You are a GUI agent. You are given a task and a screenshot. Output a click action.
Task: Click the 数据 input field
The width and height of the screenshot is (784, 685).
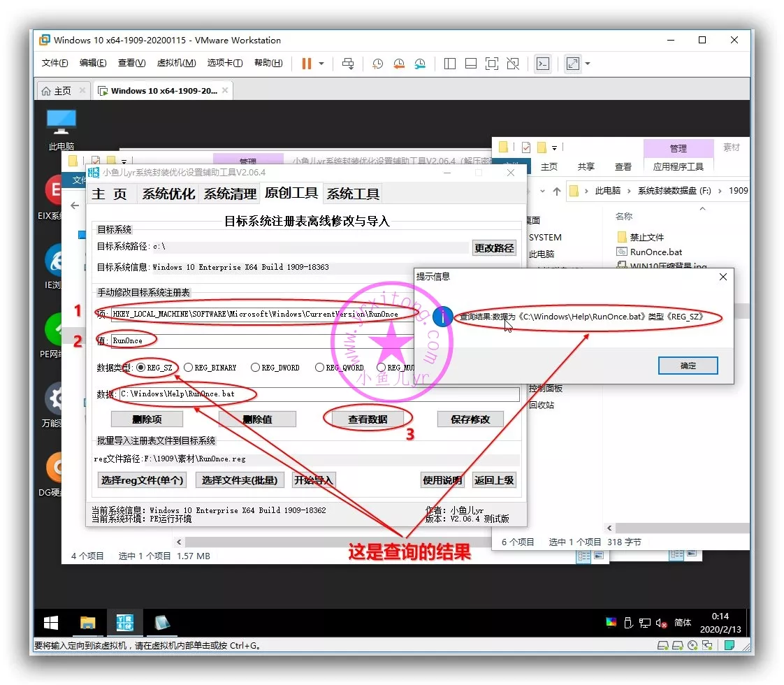[x=318, y=394]
